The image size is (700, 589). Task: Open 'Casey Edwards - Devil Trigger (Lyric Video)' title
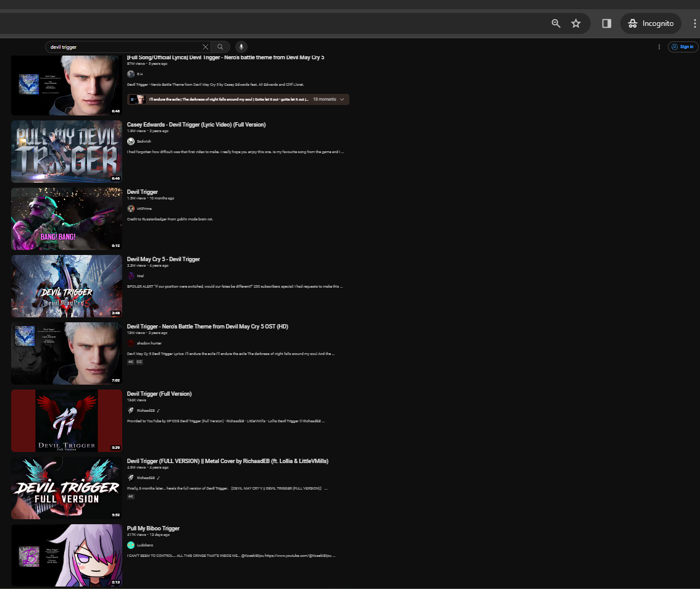(x=196, y=125)
